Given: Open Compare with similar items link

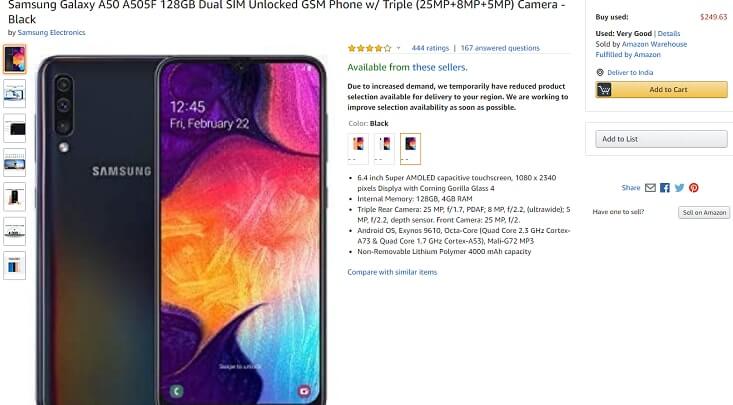Looking at the screenshot, I should coord(392,272).
